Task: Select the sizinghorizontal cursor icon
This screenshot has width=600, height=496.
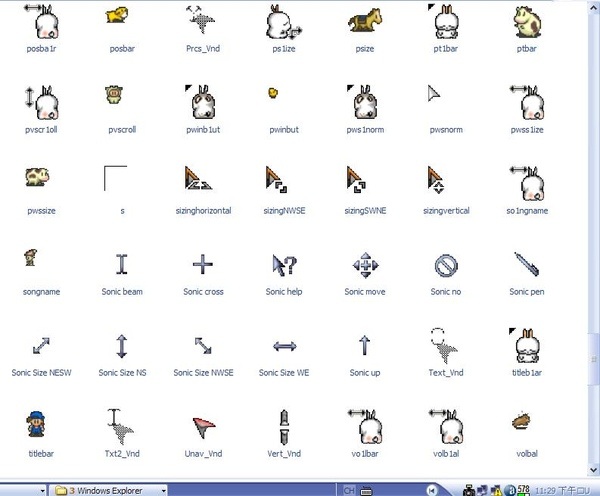Action: (x=198, y=178)
